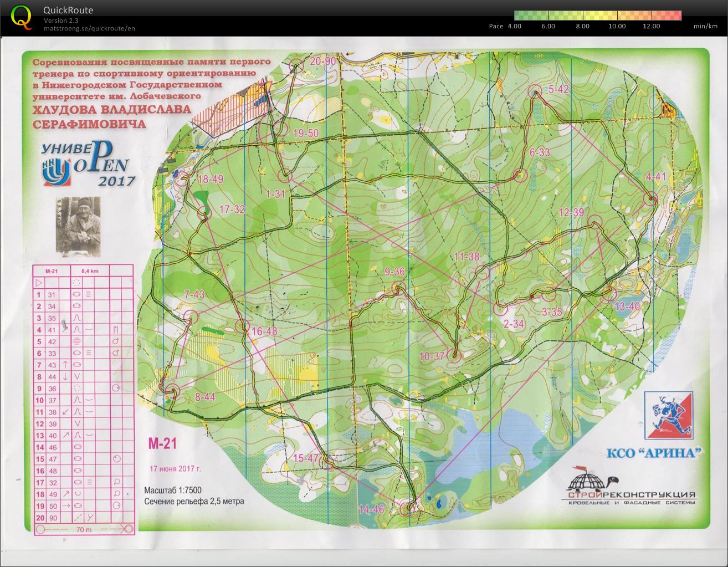Click the 70 m finish row in description table
The width and height of the screenshot is (728, 567).
(83, 530)
